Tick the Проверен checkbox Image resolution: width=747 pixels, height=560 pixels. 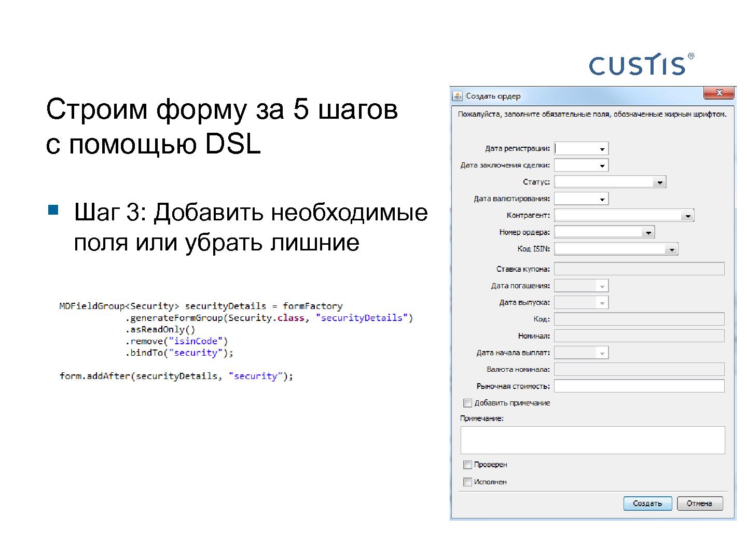point(467,465)
